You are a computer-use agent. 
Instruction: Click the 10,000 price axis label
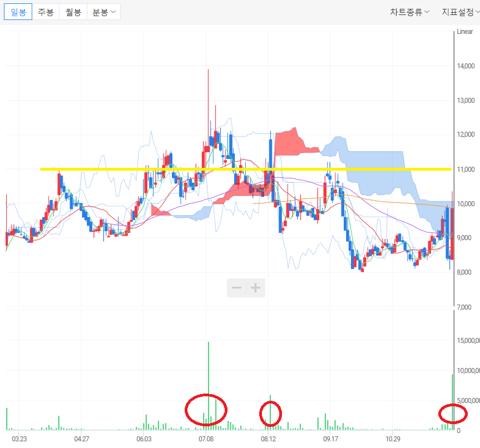click(466, 204)
